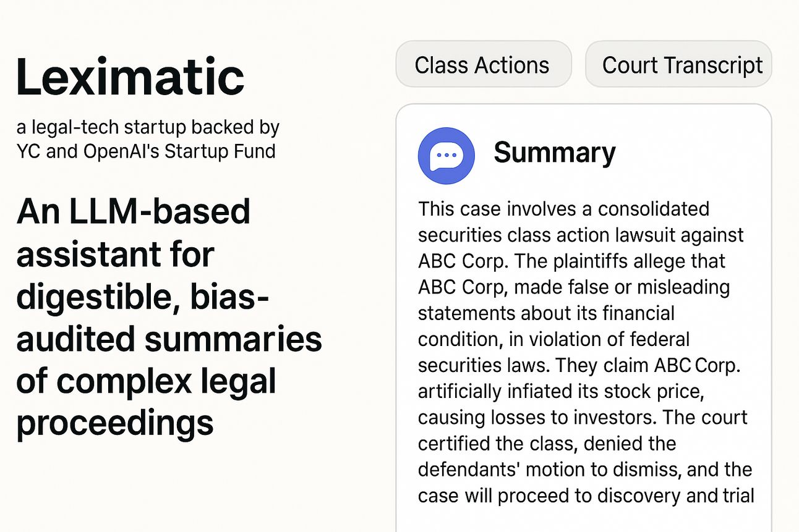Switch to the Court Transcript tab

click(678, 64)
